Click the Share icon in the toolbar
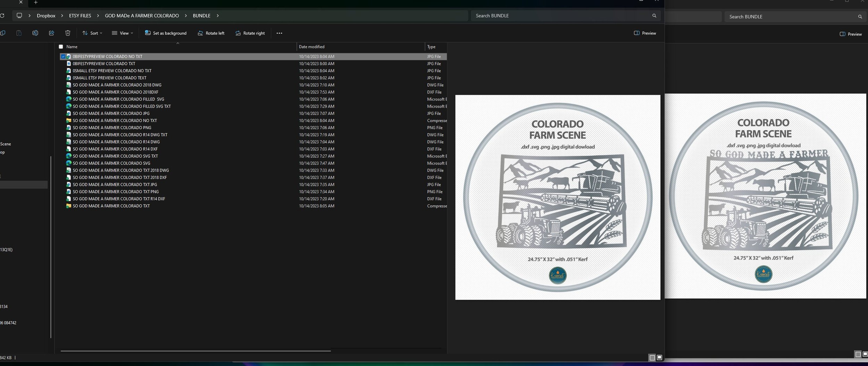The image size is (868, 366). pyautogui.click(x=51, y=33)
